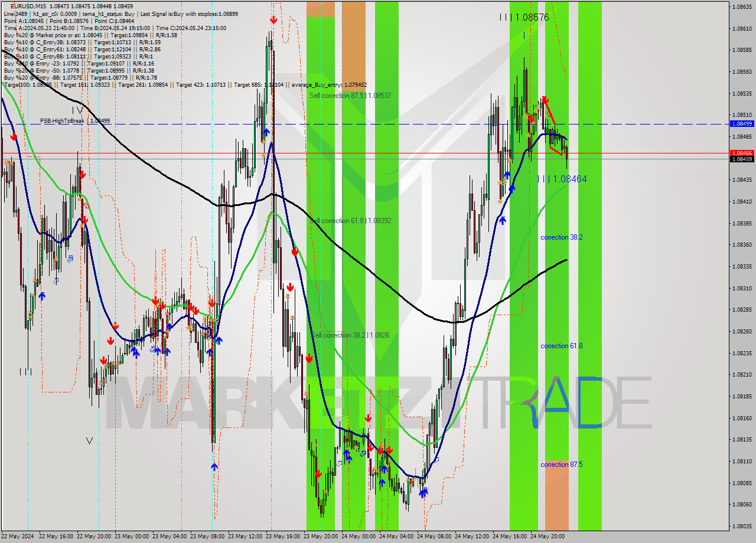The width and height of the screenshot is (756, 543).
Task: Click the 1.08235 price axis label
Action: pos(741,353)
